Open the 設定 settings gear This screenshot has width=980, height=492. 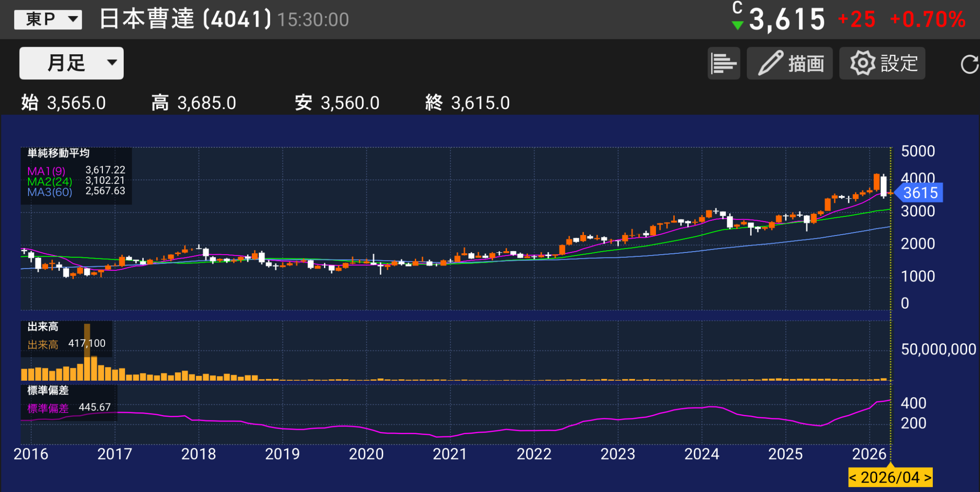[x=882, y=63]
